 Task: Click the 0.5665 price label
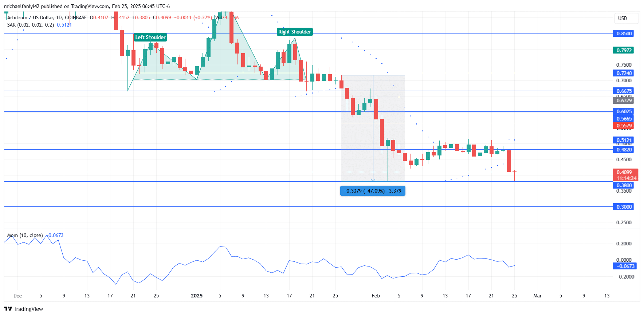(624, 119)
